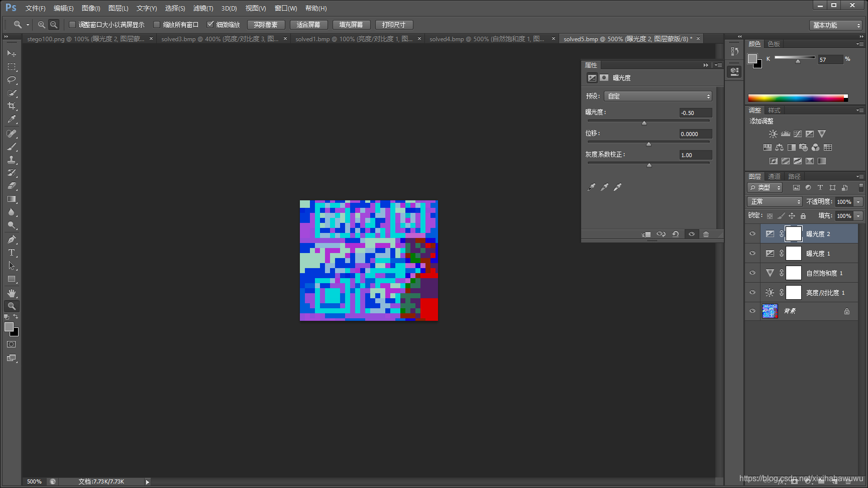
Task: Toggle layer visibility eye in Properties panel
Action: [691, 234]
